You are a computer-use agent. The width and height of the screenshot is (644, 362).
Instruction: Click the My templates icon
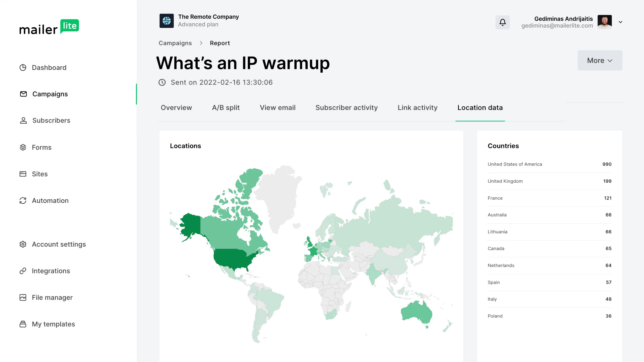tap(23, 324)
